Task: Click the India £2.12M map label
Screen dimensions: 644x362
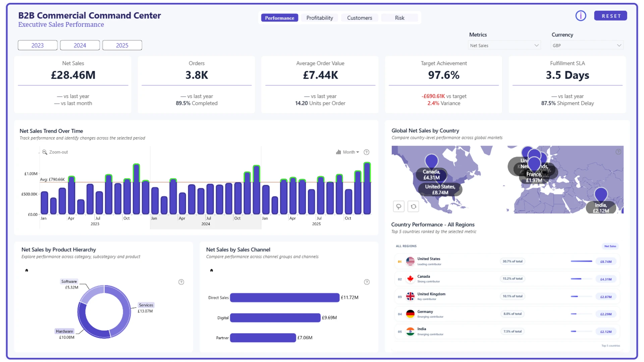Action: click(x=601, y=208)
